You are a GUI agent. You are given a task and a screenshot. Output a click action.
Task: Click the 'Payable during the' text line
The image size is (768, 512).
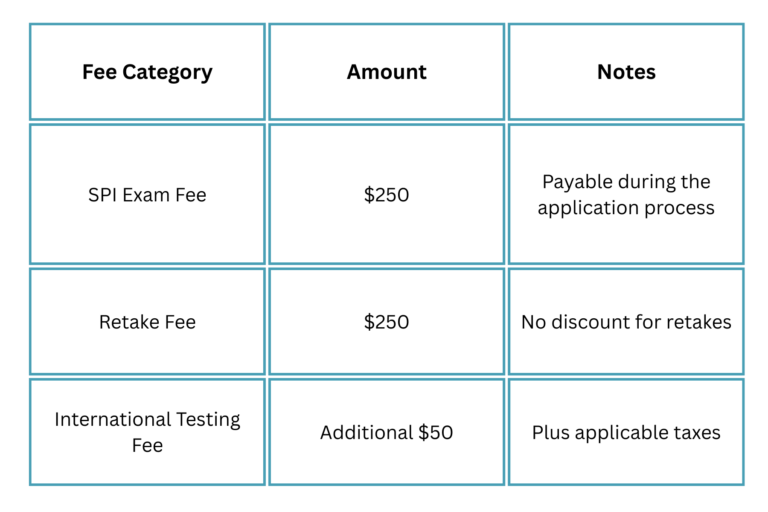[626, 182]
